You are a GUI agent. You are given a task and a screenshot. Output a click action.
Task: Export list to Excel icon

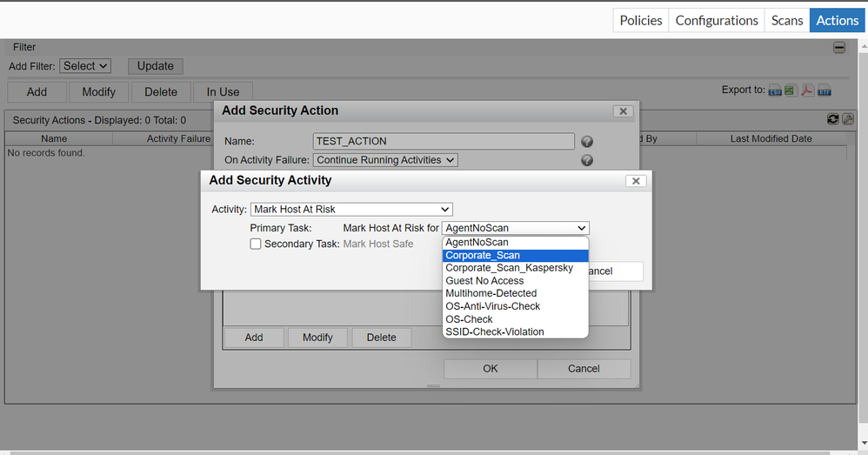point(791,90)
